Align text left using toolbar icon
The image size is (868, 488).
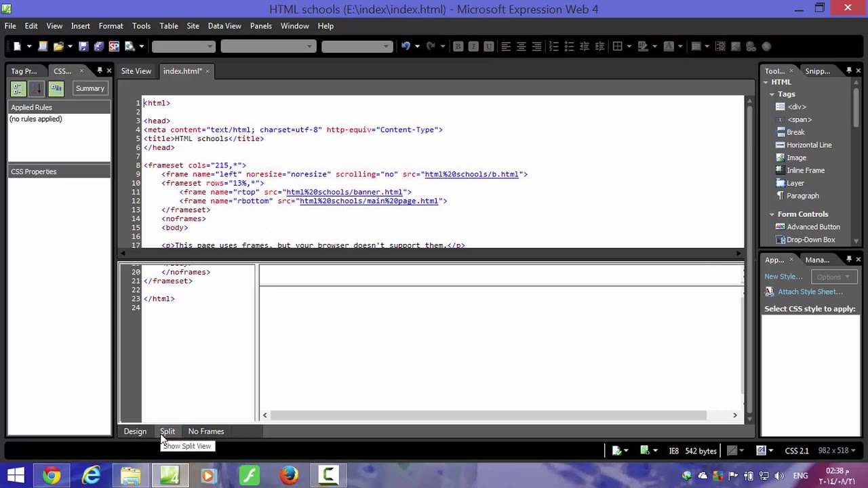505,46
